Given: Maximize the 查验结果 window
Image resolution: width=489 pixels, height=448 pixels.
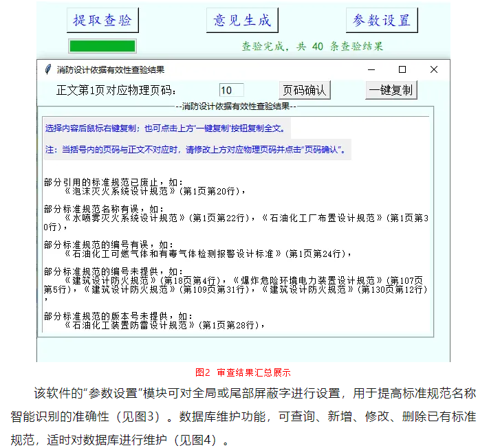Looking at the screenshot, I should 402,69.
